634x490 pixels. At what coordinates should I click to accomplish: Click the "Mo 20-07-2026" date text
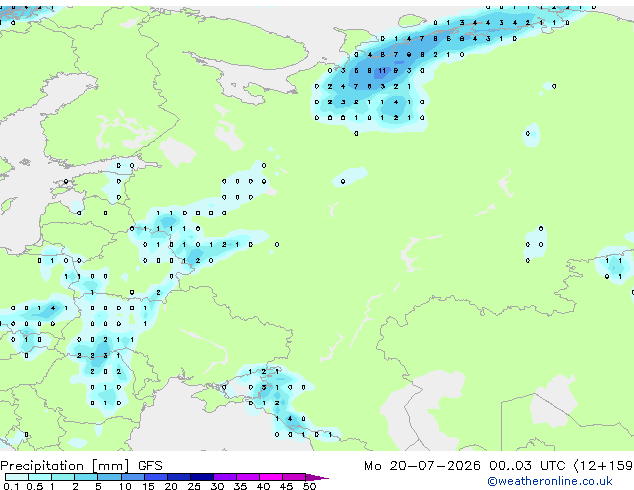(422, 466)
